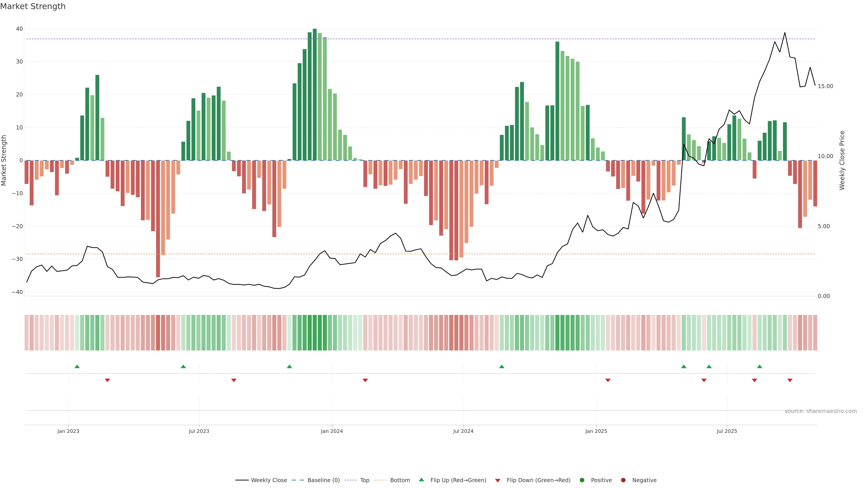Image resolution: width=868 pixels, height=488 pixels.
Task: Click the darkest green heatmap strip cell
Action: [315, 332]
